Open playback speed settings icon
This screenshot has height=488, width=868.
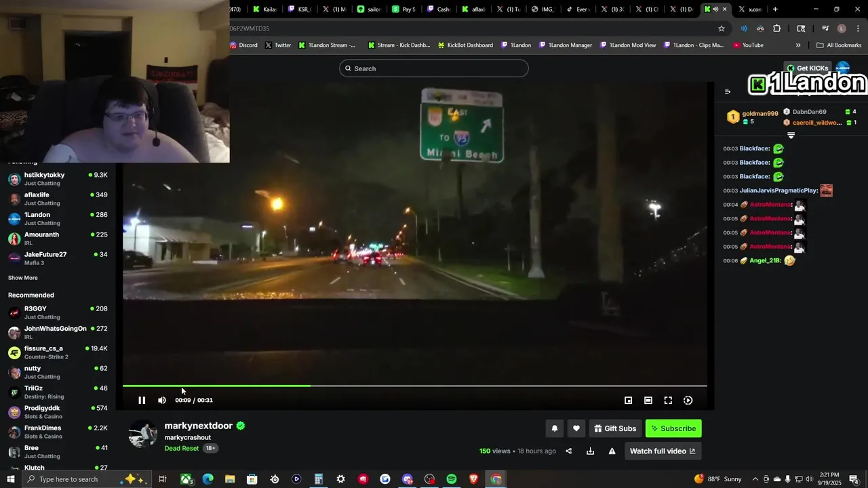688,401
